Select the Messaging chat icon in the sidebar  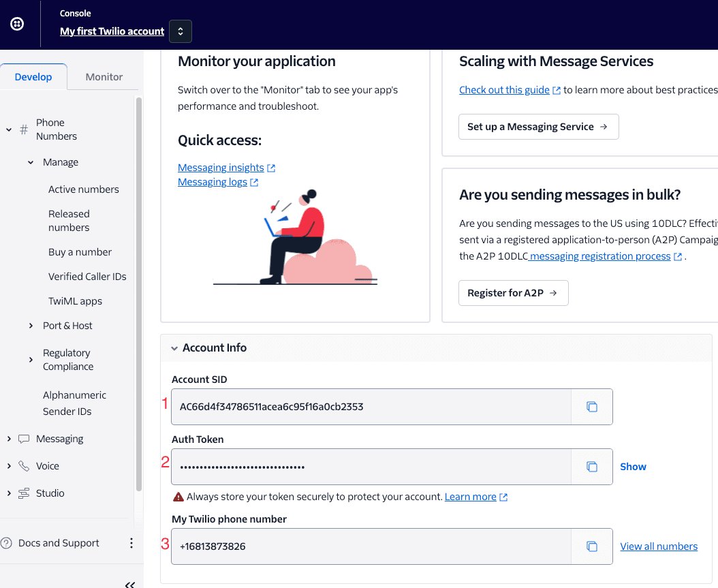(24, 438)
